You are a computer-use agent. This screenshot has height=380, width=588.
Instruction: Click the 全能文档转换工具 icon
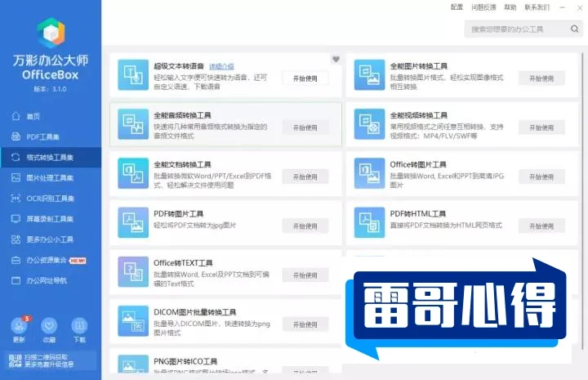coord(133,173)
